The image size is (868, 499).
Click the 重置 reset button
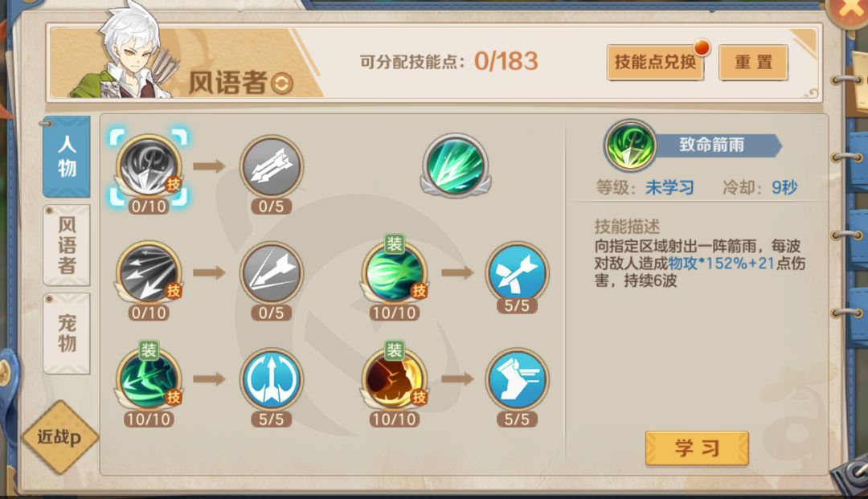pyautogui.click(x=753, y=62)
